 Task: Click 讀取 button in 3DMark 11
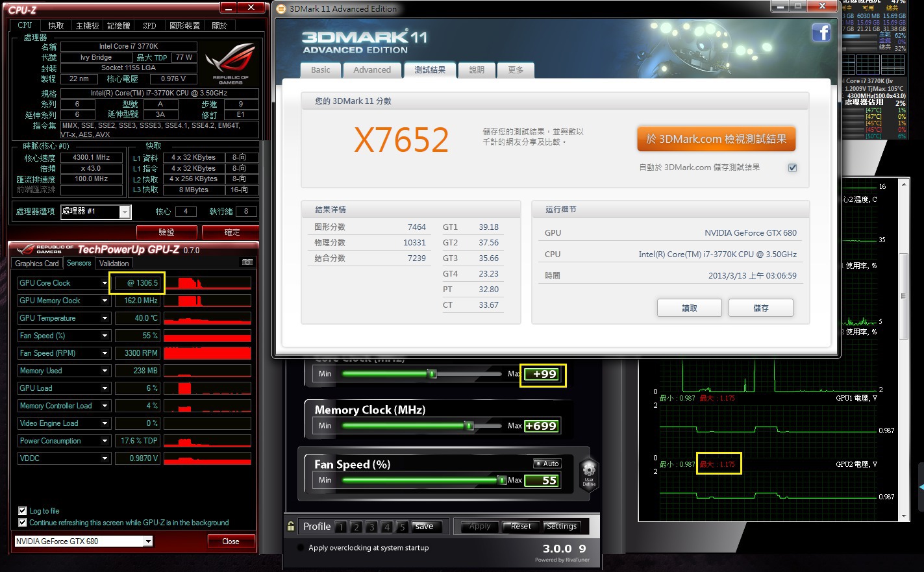pyautogui.click(x=690, y=308)
